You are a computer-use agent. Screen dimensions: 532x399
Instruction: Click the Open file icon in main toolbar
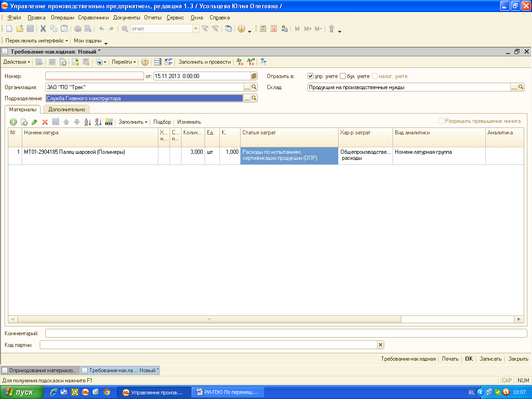pos(20,29)
